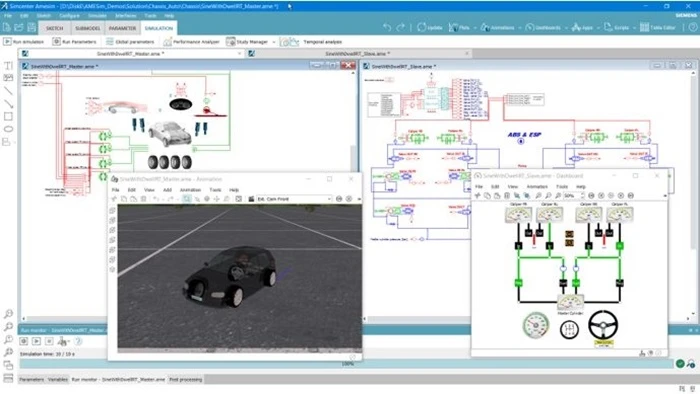Open the Interfaces menu in menu bar
Screen dimensions: 700x394
(x=125, y=16)
